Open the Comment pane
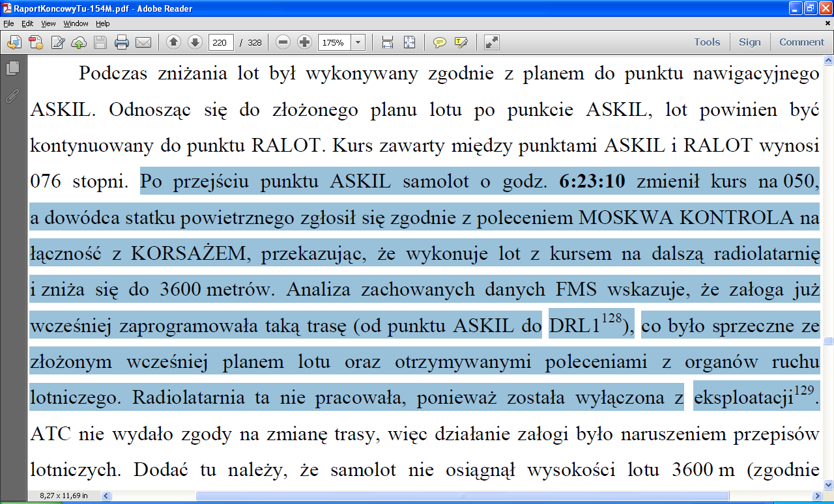This screenshot has width=834, height=504. (801, 42)
